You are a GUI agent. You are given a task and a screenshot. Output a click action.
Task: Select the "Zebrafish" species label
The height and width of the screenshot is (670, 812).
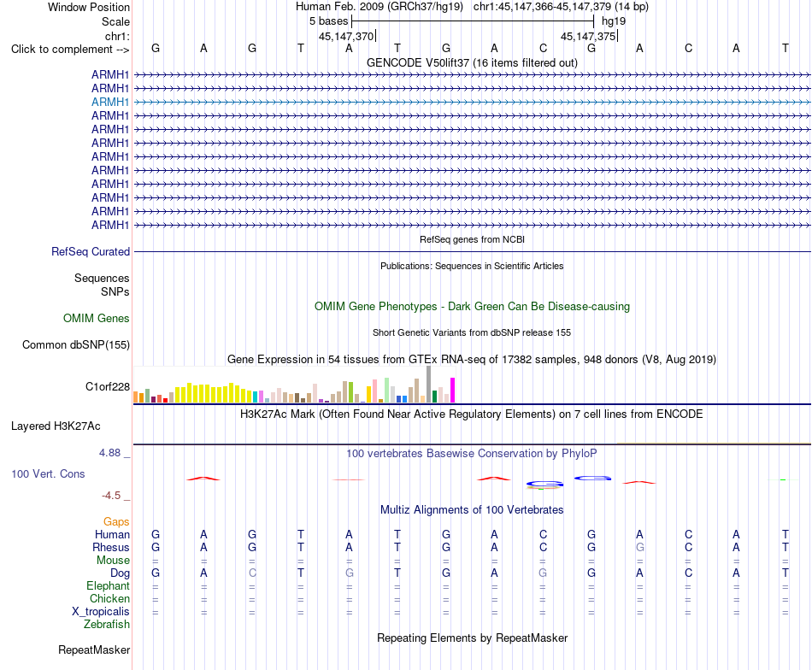107,625
